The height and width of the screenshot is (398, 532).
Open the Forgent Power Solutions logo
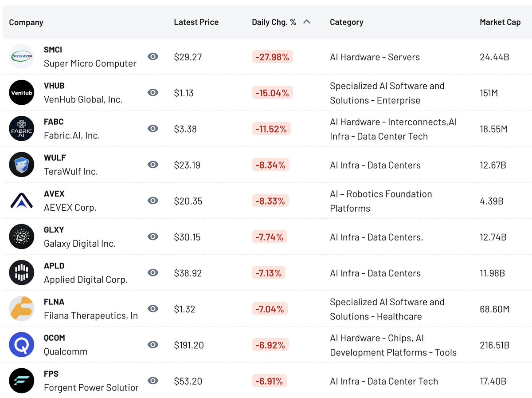click(21, 381)
